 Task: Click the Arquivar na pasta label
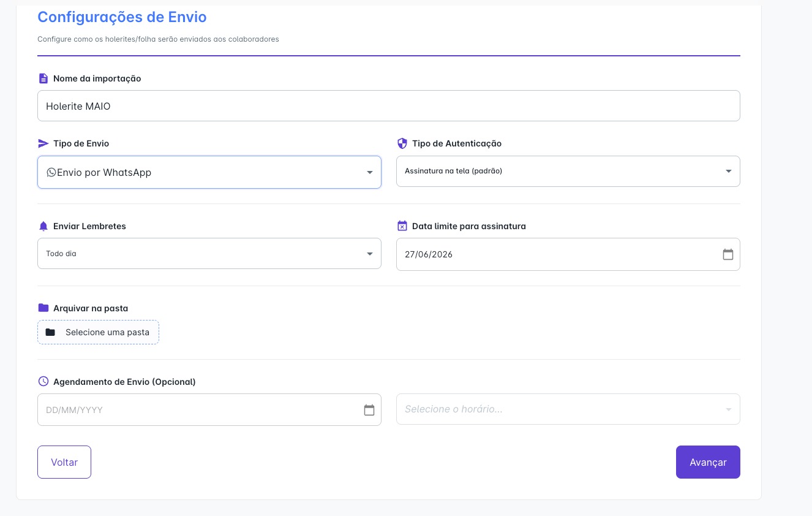[91, 308]
